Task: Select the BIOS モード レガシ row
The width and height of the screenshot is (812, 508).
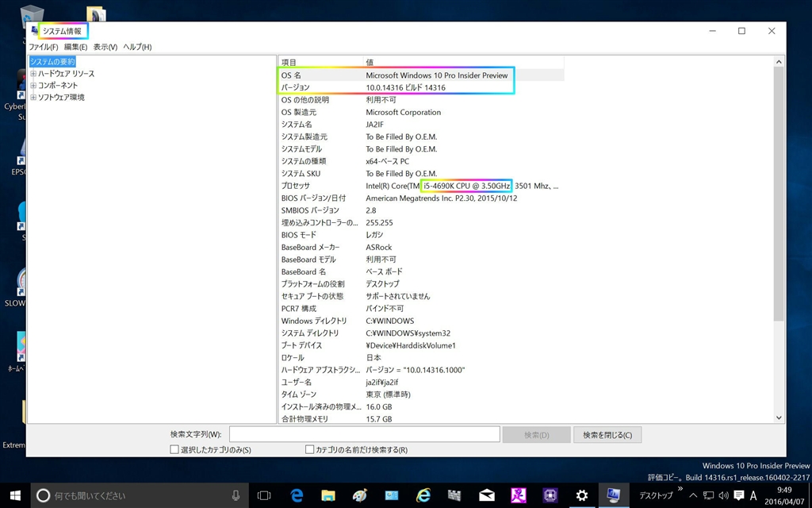Action: (421, 235)
